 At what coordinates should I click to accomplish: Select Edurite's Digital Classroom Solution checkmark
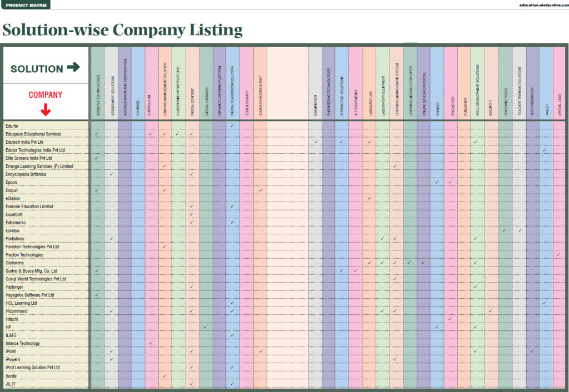coord(233,126)
